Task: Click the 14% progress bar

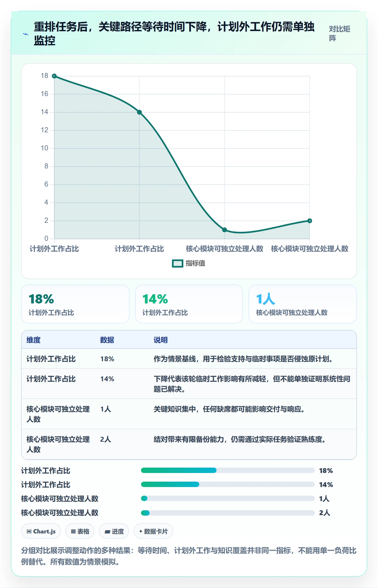Action: click(x=228, y=484)
